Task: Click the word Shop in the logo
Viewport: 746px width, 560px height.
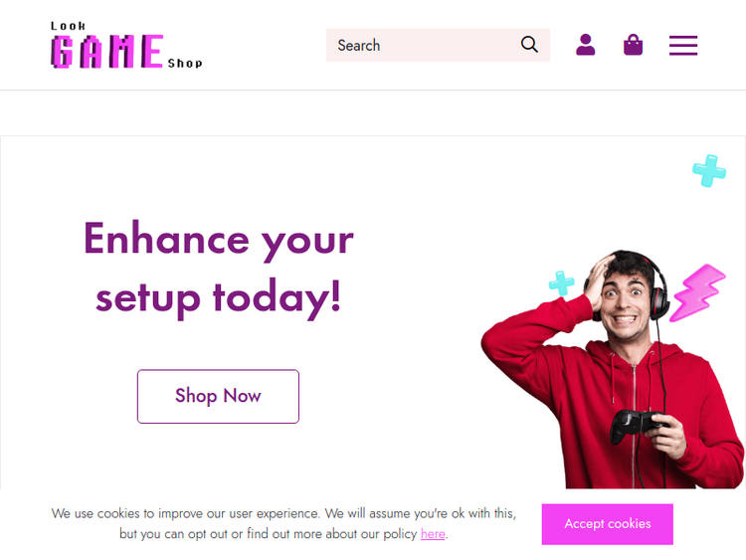Action: coord(185,64)
